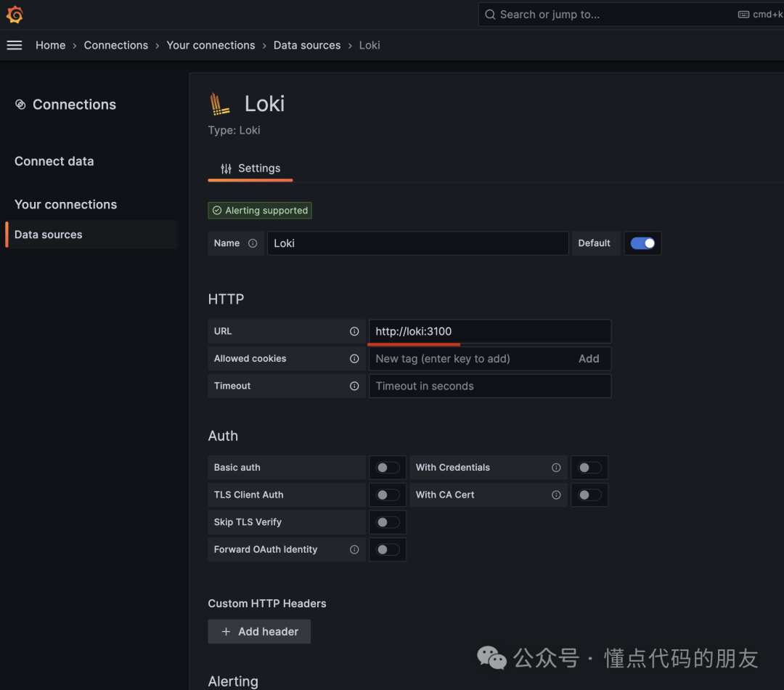Viewport: 784px width, 690px height.
Task: Click Add next to cookie tag input
Action: pos(589,359)
